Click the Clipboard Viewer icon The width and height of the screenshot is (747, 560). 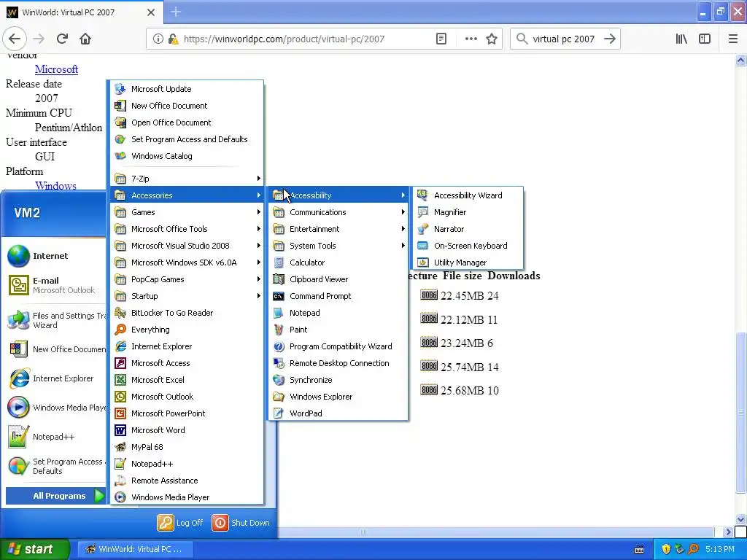[279, 279]
